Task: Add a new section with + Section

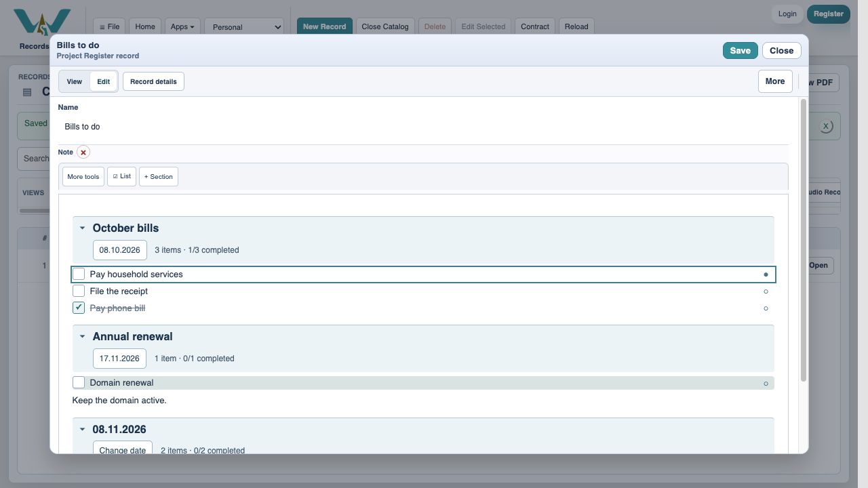Action: [159, 176]
